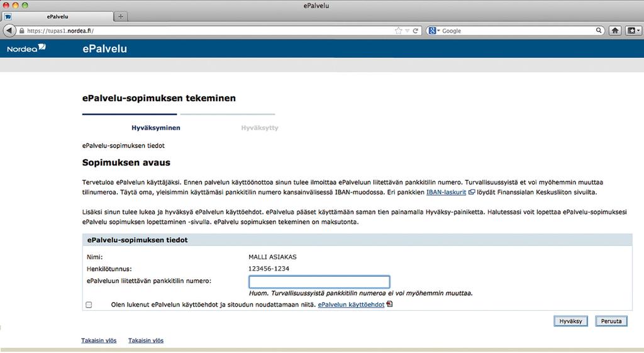Open Google search engine selector dropdown
Image resolution: width=644 pixels, height=353 pixels.
point(434,31)
